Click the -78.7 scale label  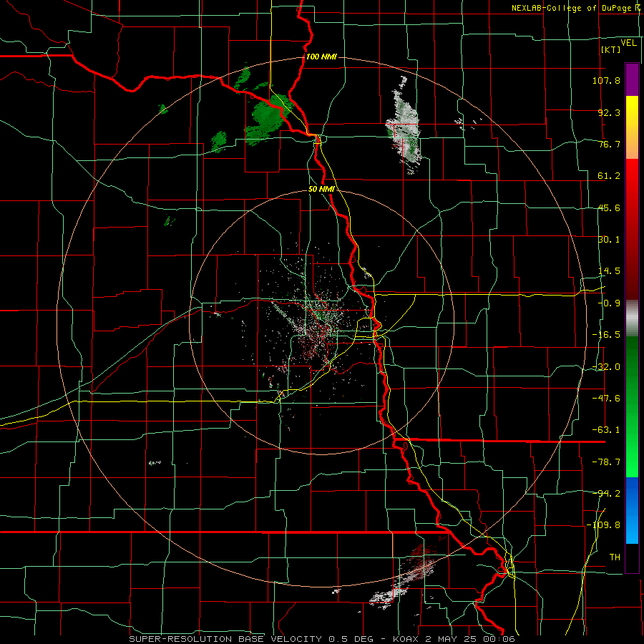(606, 462)
